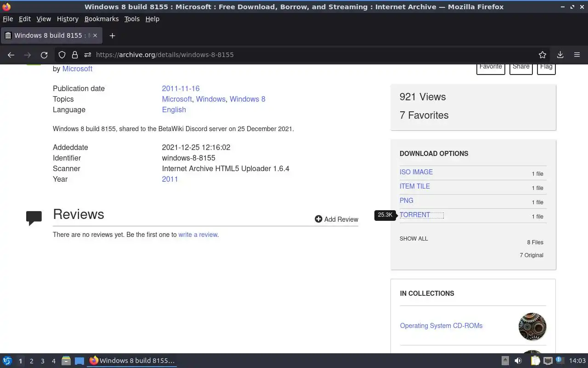Open the system start menu icon

[7, 361]
